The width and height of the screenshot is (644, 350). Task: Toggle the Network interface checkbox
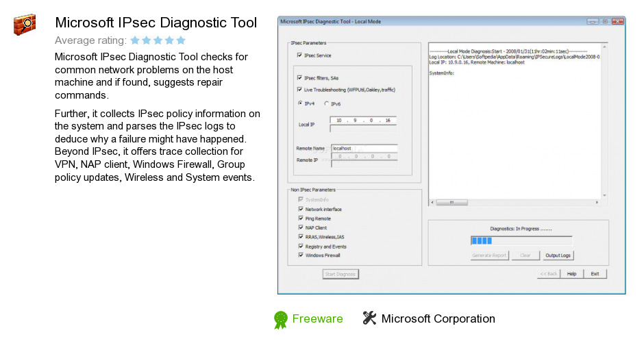click(x=301, y=209)
